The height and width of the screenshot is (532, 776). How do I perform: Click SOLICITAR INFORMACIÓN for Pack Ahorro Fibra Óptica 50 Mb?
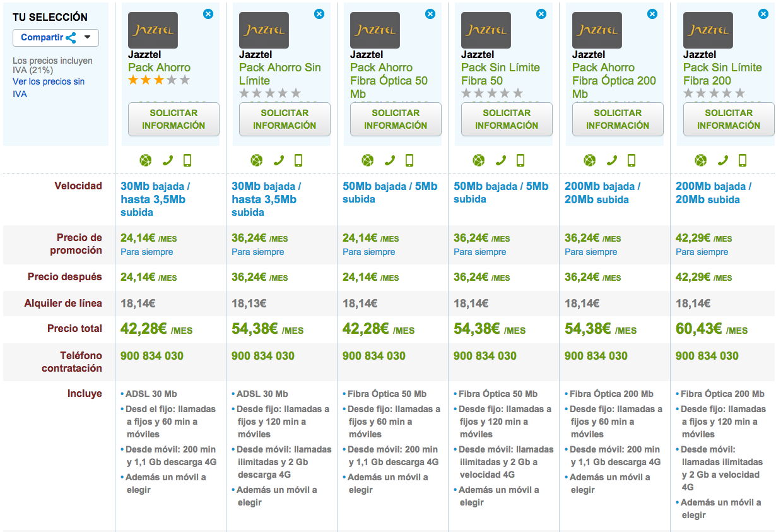click(x=396, y=119)
